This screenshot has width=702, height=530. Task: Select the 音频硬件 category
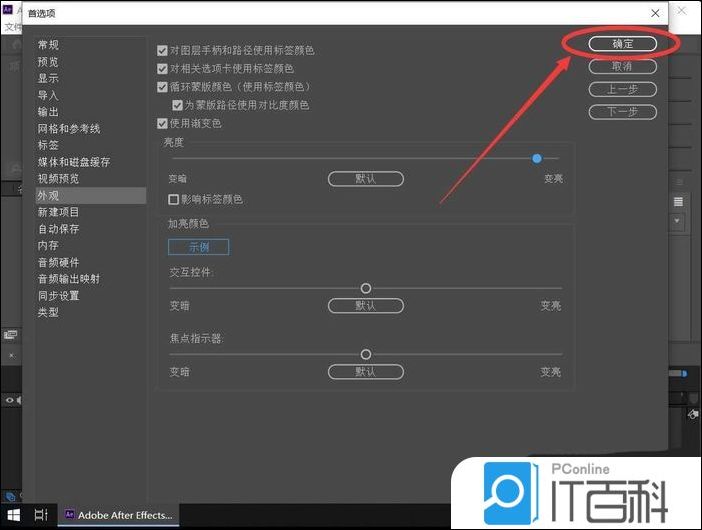[x=58, y=262]
